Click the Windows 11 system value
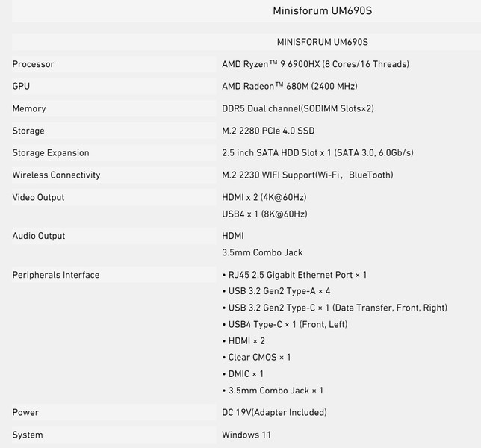481x448 pixels. point(246,435)
